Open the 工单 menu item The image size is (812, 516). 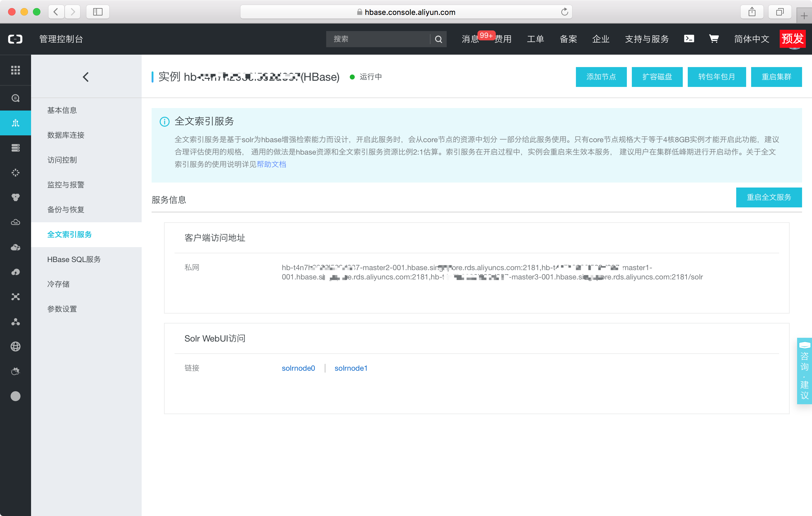[535, 39]
